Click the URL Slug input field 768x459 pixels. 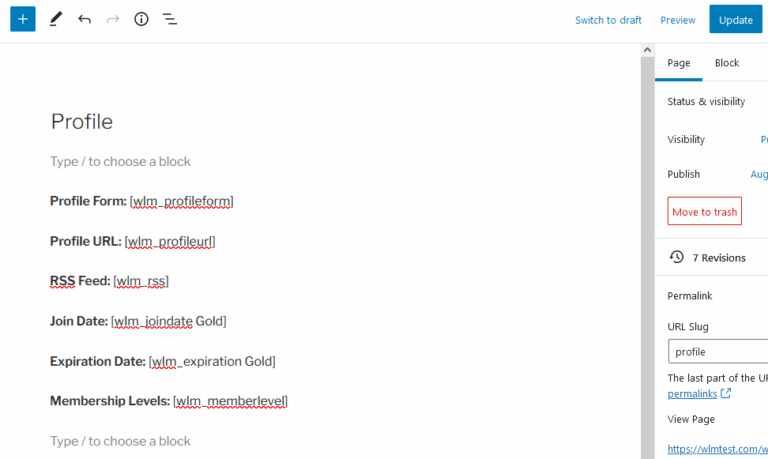(x=718, y=351)
